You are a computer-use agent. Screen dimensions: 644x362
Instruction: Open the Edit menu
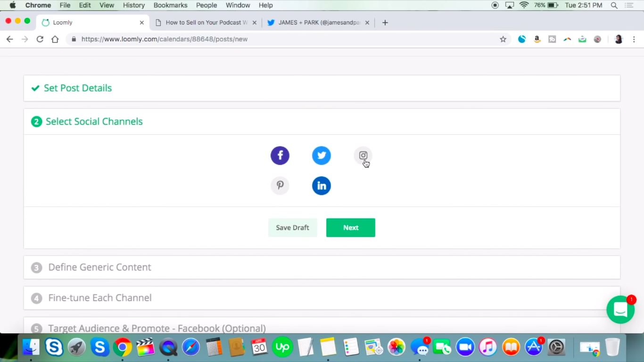click(85, 5)
